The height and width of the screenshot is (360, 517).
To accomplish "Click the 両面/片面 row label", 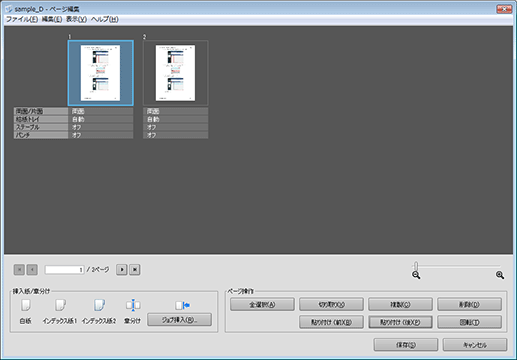I will (41, 111).
